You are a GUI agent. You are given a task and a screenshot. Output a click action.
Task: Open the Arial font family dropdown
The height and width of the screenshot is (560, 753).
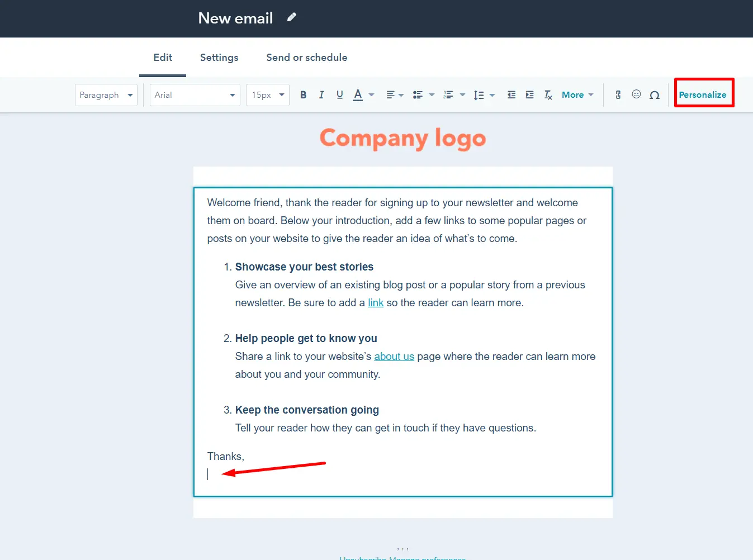coord(195,94)
